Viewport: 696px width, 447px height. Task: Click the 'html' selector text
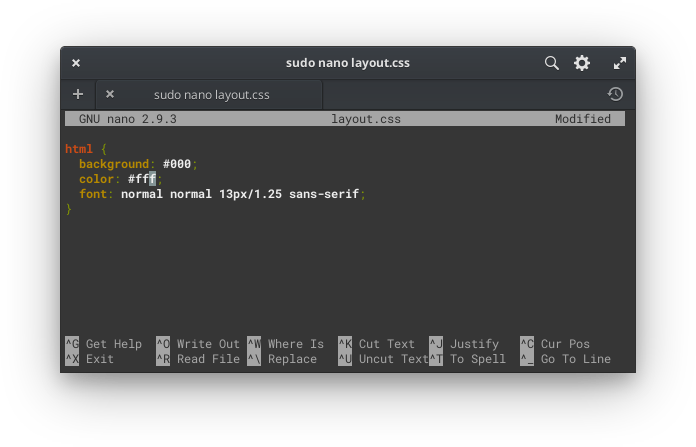[79, 149]
